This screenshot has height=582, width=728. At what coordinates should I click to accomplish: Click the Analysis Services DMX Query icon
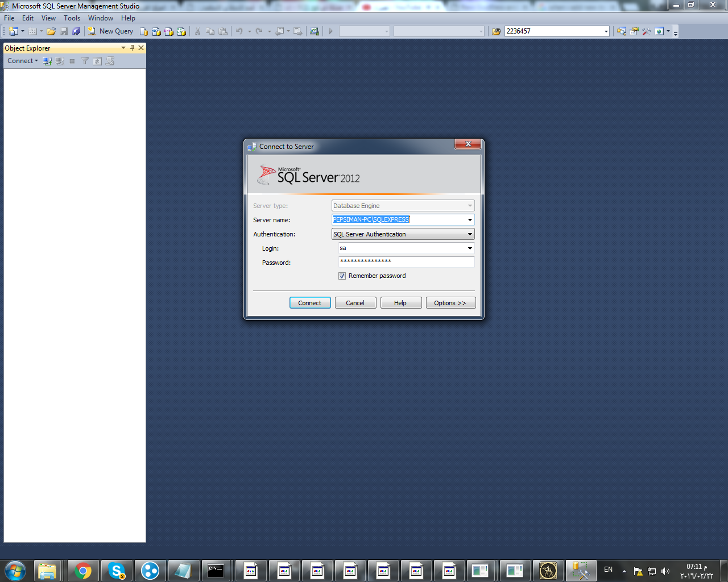(x=169, y=31)
